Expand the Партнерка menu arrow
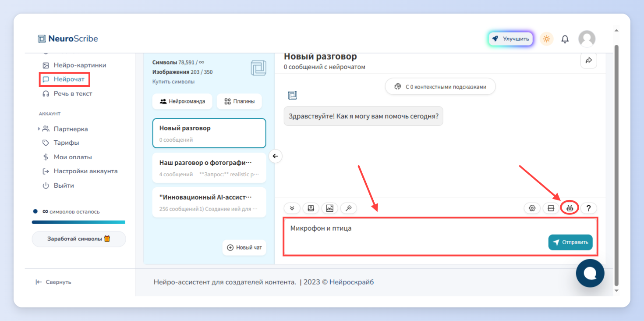The width and height of the screenshot is (644, 321). click(39, 129)
